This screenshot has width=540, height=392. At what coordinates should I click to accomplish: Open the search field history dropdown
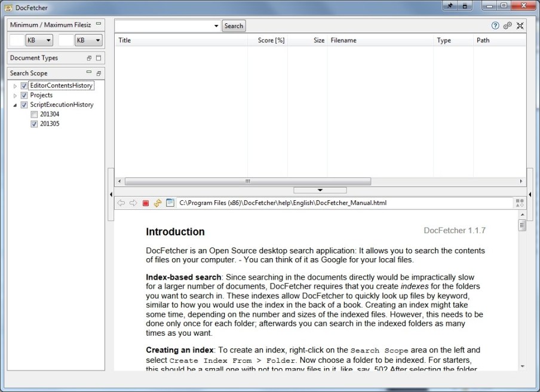217,26
